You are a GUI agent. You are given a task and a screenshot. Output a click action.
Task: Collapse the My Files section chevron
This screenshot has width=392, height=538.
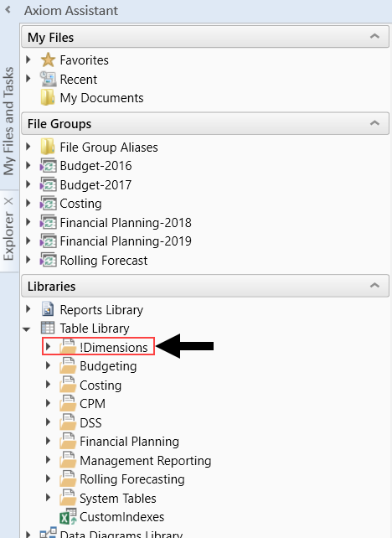point(375,36)
